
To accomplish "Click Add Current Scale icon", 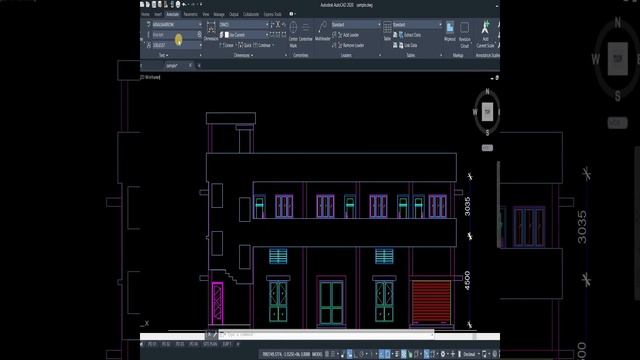I will point(485,34).
